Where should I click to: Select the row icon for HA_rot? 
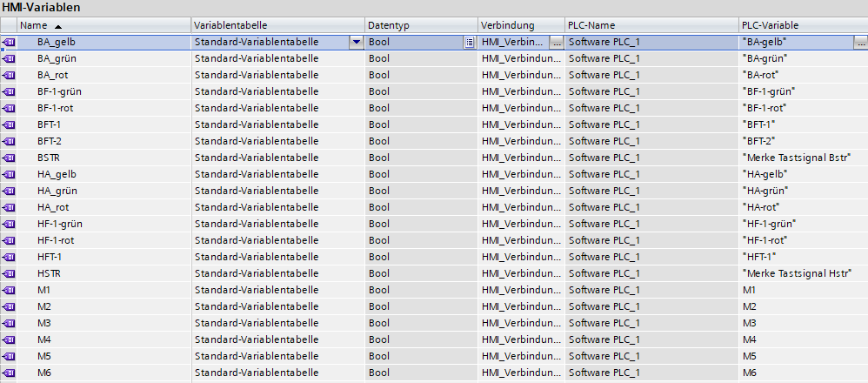(9, 207)
